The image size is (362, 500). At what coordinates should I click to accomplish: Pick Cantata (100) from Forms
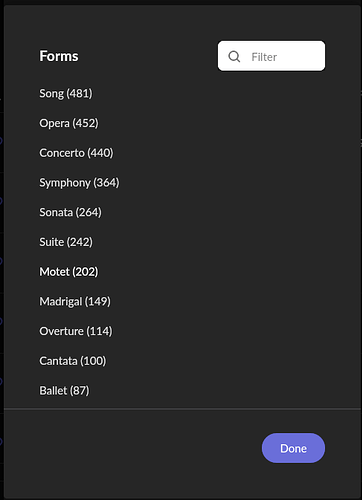[73, 361]
